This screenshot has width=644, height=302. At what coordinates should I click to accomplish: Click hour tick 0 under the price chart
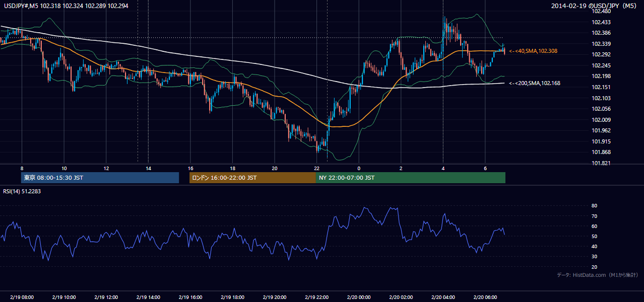[x=359, y=168]
